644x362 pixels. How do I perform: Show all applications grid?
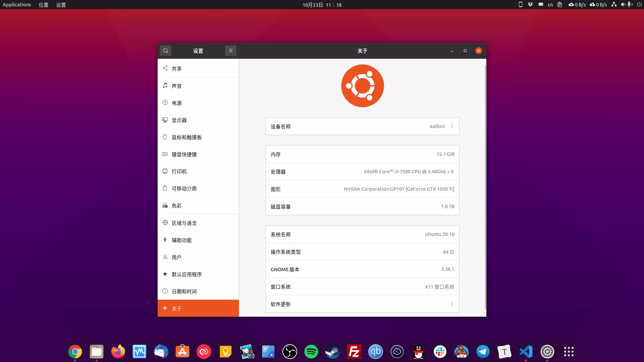tap(569, 352)
